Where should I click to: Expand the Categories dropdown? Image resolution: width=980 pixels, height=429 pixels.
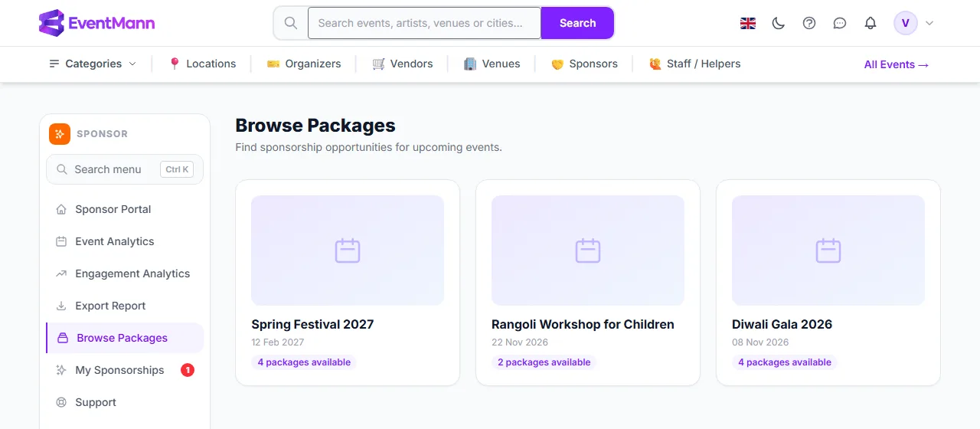click(93, 64)
